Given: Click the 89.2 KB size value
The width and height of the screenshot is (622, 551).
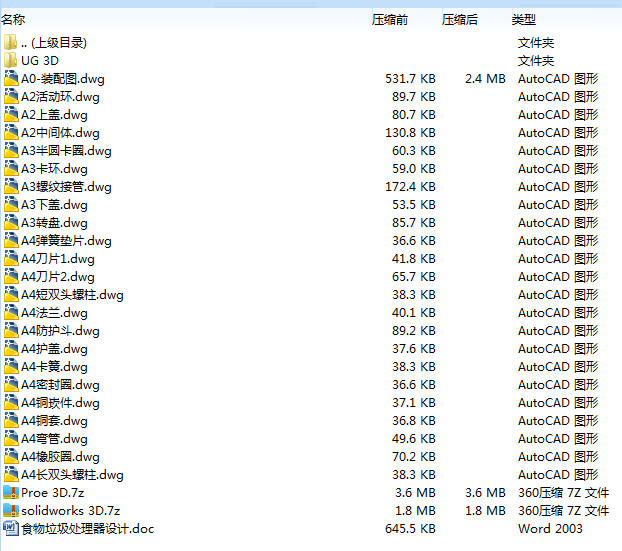Looking at the screenshot, I should point(414,330).
